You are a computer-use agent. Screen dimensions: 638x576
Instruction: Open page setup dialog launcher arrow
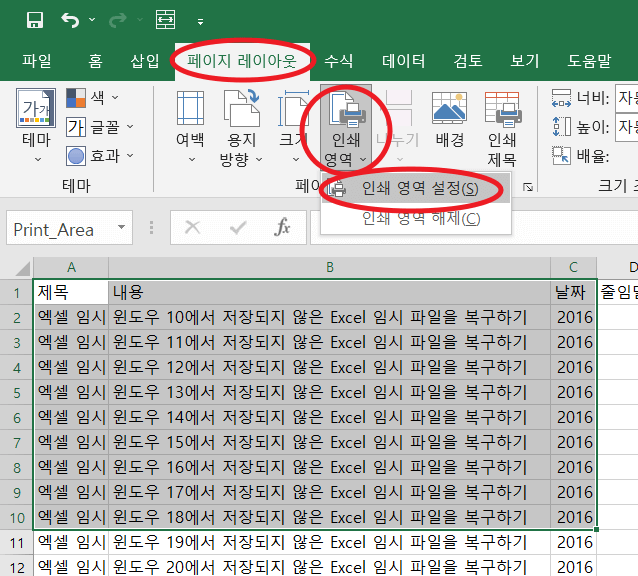[x=528, y=187]
